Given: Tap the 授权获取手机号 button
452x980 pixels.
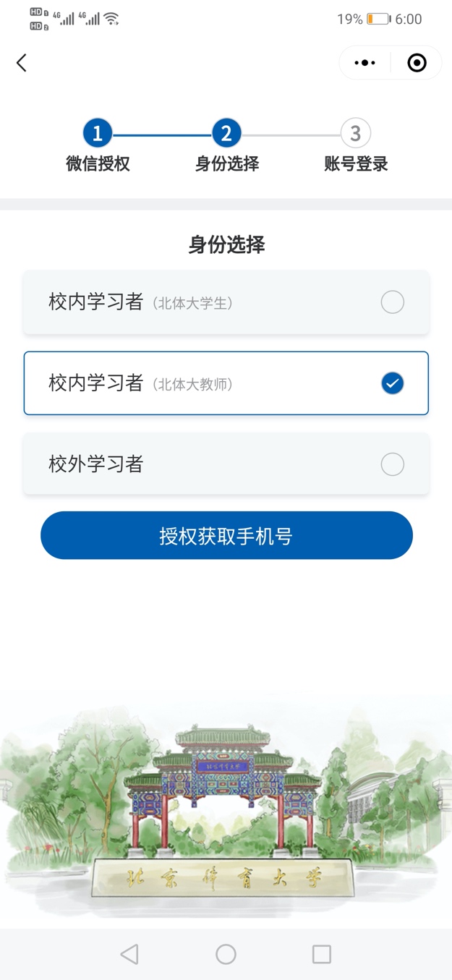Looking at the screenshot, I should 226,535.
